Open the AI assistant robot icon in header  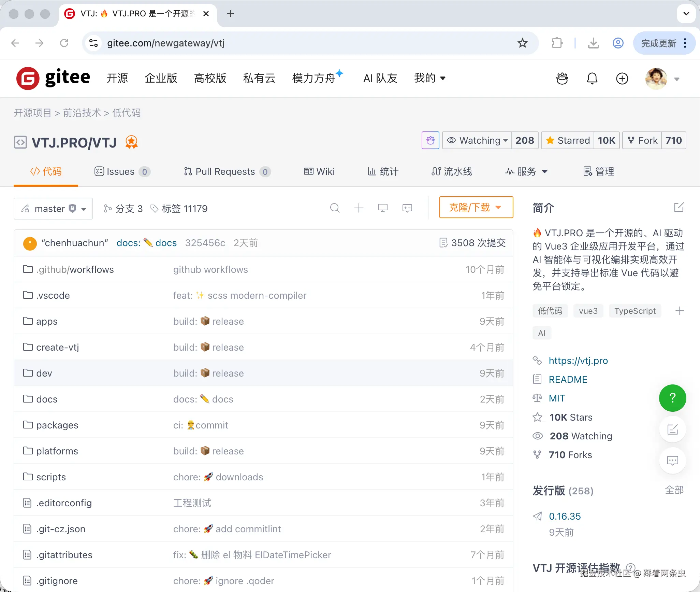point(562,79)
